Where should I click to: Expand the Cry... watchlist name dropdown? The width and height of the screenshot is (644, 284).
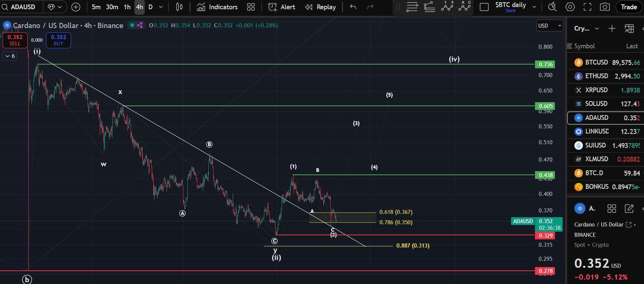coord(587,28)
